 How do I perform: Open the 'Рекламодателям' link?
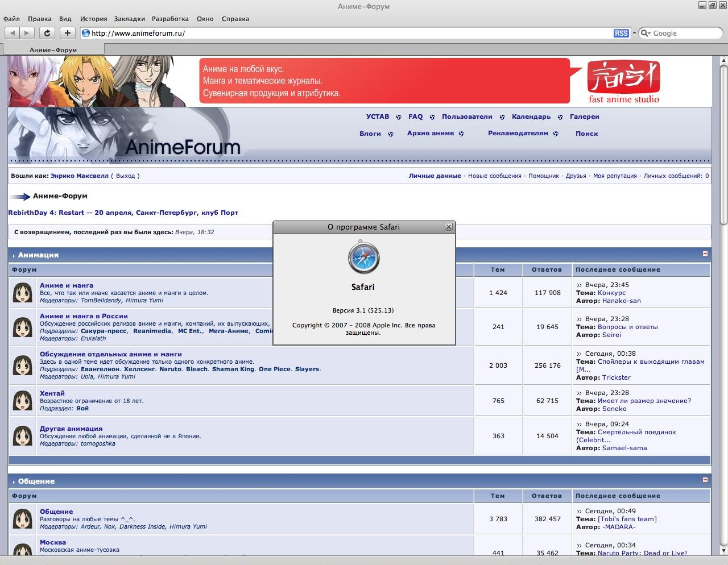[518, 133]
